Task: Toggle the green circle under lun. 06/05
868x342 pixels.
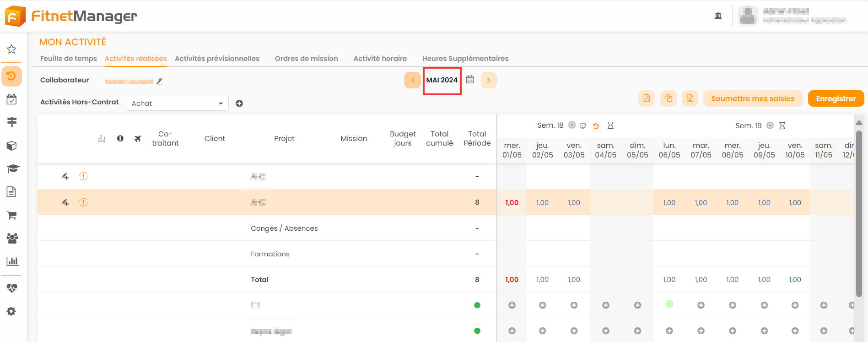Action: [x=669, y=304]
